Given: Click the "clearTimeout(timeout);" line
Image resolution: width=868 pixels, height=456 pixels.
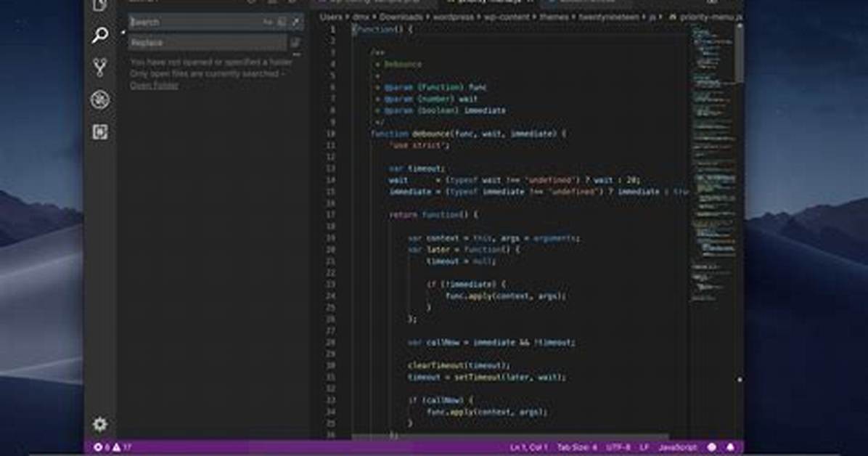Looking at the screenshot, I should (459, 366).
